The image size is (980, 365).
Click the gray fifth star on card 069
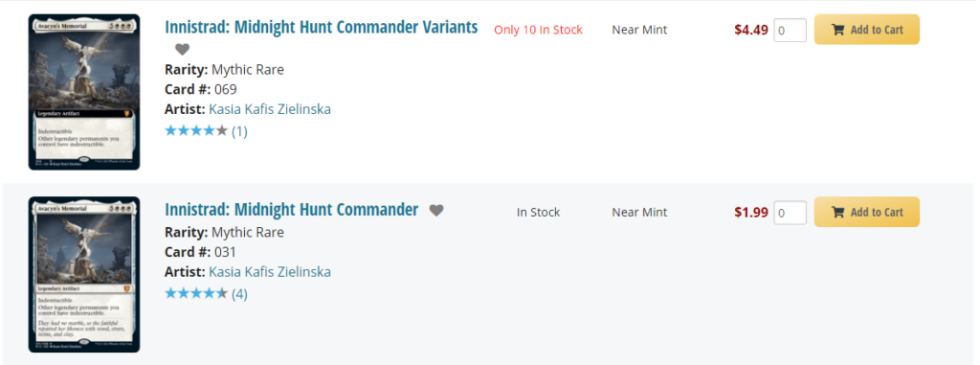tap(222, 131)
